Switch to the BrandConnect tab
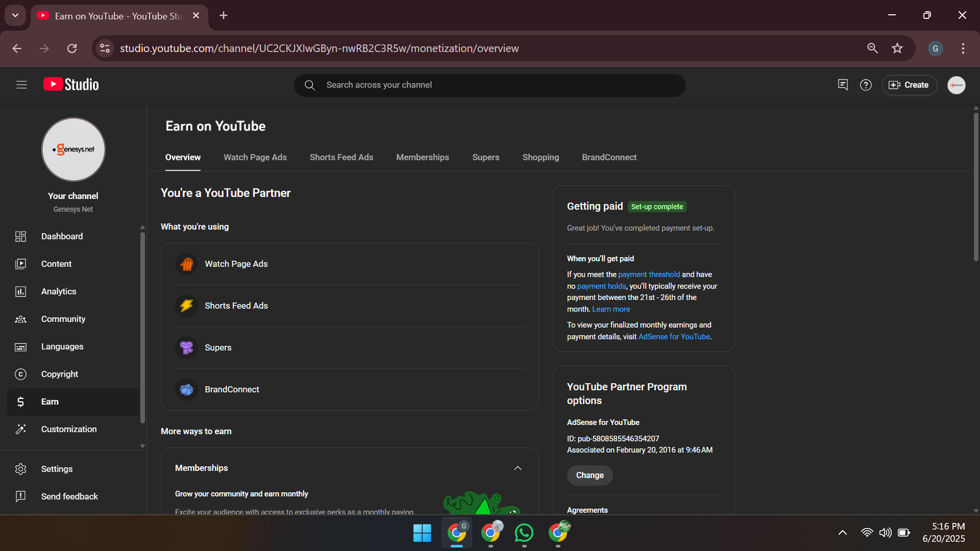 (x=609, y=157)
